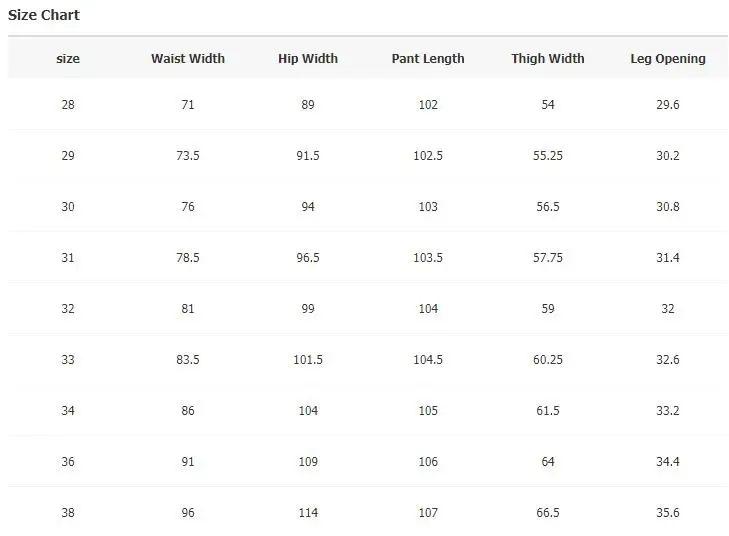
Task: Click waist width value 83.5
Action: point(188,360)
